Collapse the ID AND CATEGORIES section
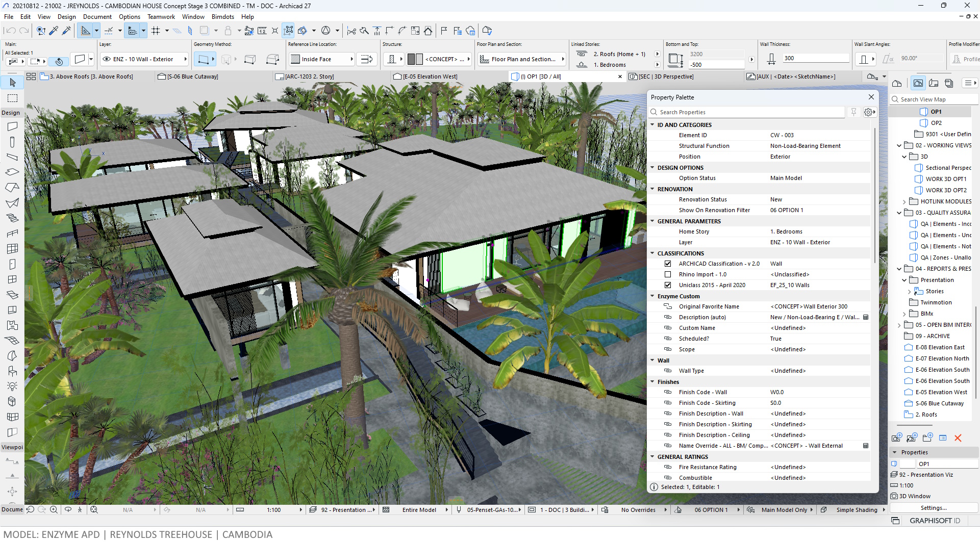 (652, 125)
